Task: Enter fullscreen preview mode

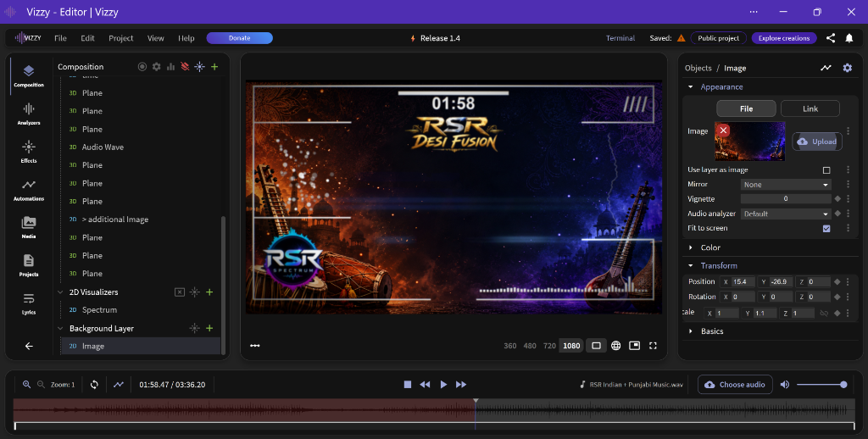Action: pos(654,346)
